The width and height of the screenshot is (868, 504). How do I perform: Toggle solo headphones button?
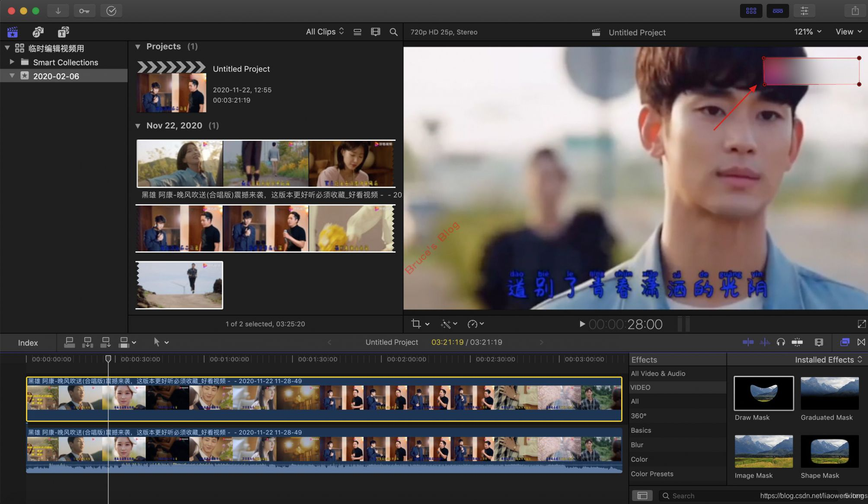pos(781,342)
